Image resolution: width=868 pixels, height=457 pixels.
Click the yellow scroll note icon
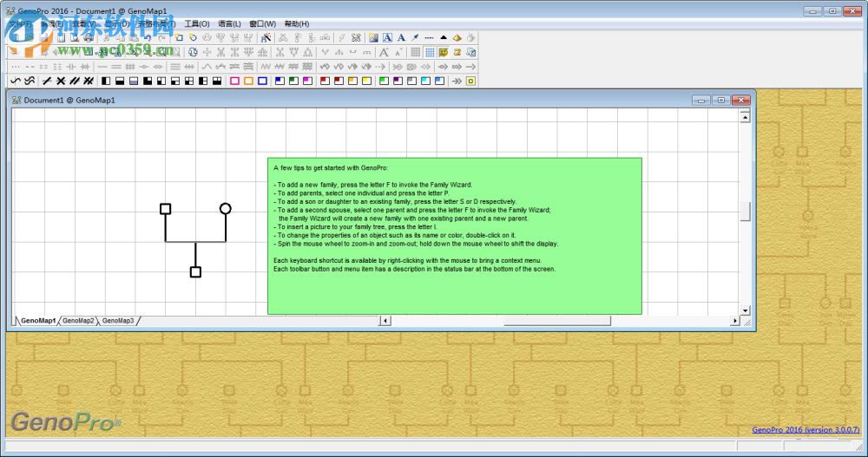(x=457, y=52)
